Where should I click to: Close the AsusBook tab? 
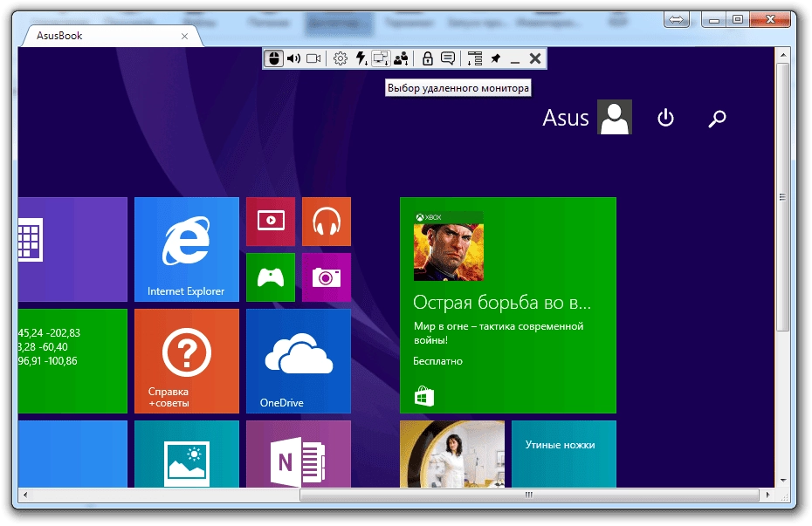click(184, 37)
